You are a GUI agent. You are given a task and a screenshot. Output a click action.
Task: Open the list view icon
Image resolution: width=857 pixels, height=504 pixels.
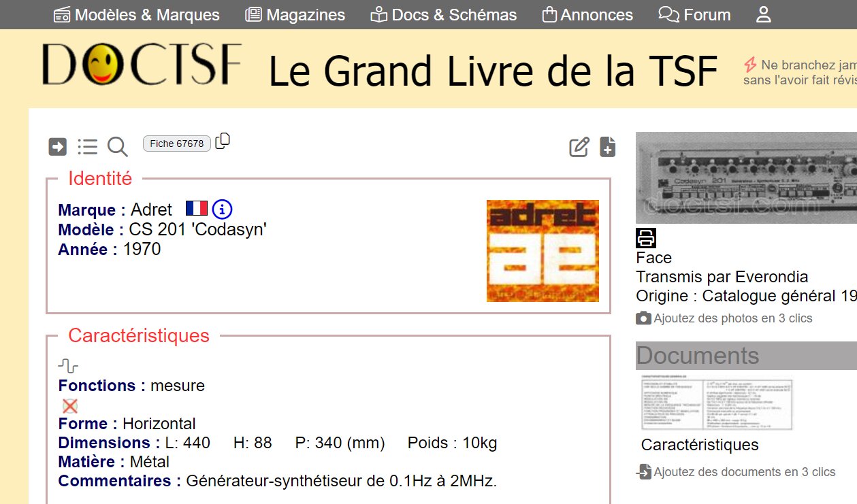[87, 146]
